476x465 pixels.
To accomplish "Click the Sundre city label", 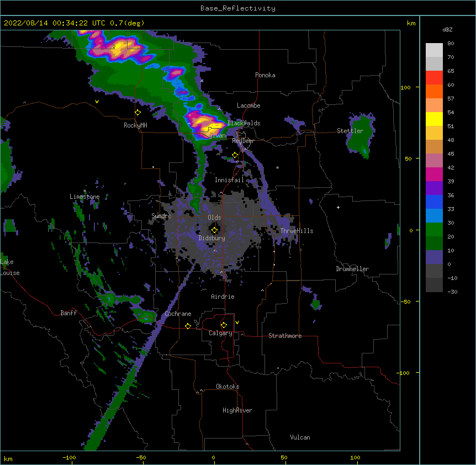I will (x=161, y=216).
